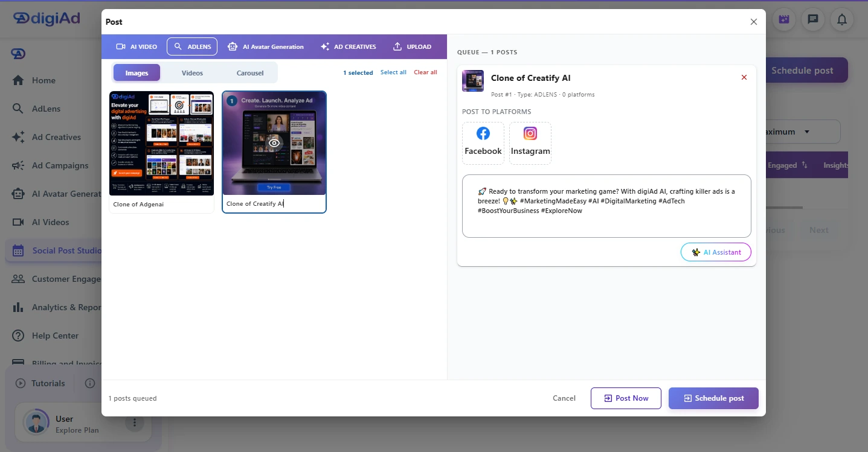Click the queued post thumbnail in queue card

pos(473,81)
